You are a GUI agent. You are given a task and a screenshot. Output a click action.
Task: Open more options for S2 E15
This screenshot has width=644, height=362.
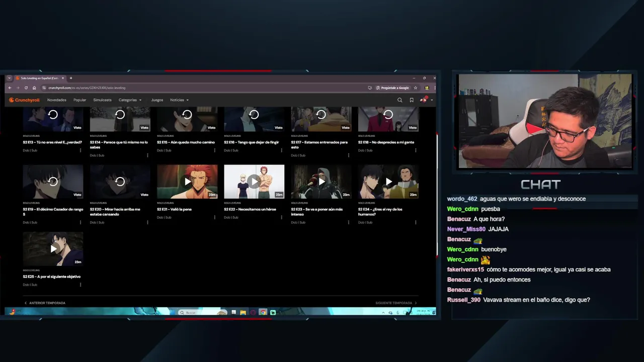[x=215, y=150]
